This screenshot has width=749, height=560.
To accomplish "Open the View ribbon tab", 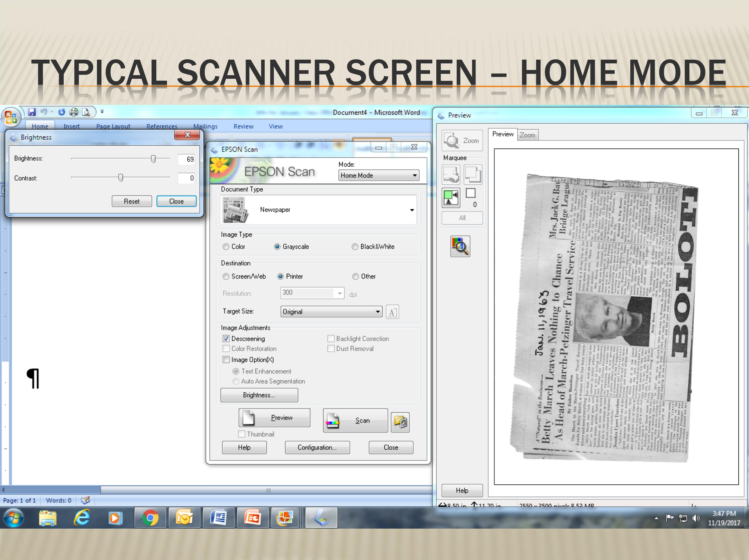I will pyautogui.click(x=276, y=126).
